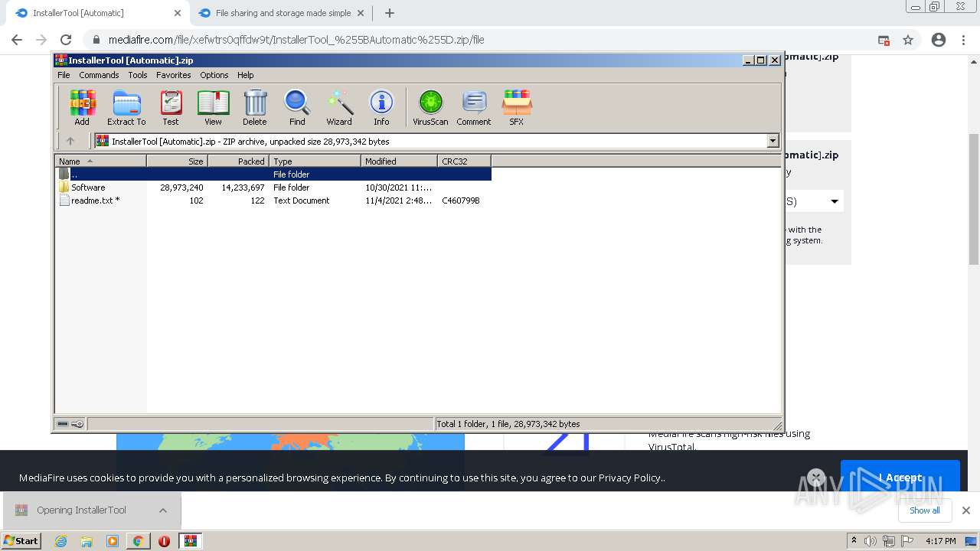This screenshot has width=980, height=551.
Task: Go up one folder level arrow
Action: [70, 141]
